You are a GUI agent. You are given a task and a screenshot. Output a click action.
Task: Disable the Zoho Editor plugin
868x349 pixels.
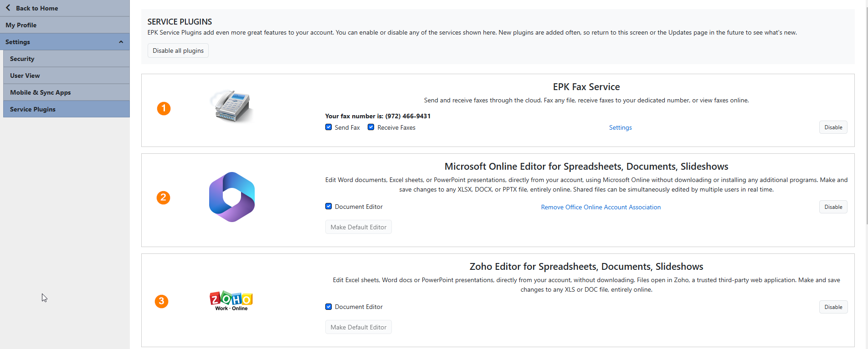point(833,307)
